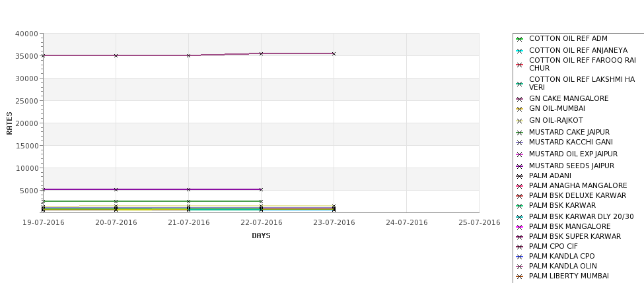Select the PALM ADANI legend entry
The image size is (644, 283).
click(550, 175)
